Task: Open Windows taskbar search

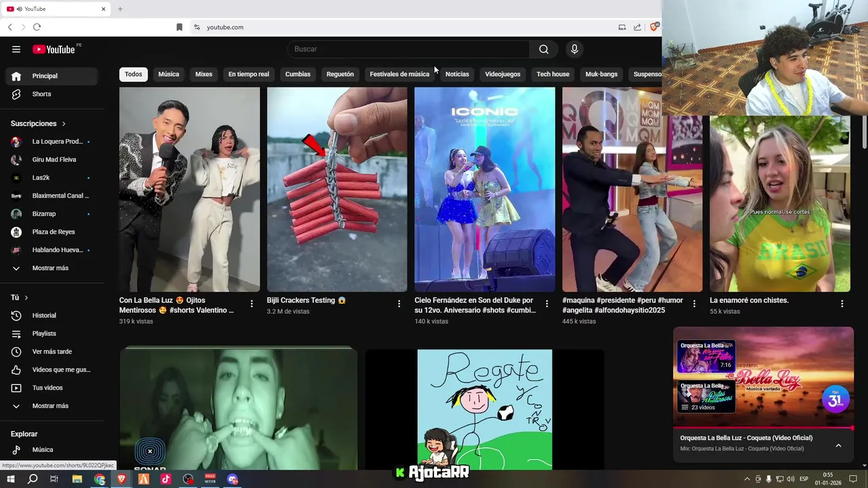Action: click(x=33, y=479)
